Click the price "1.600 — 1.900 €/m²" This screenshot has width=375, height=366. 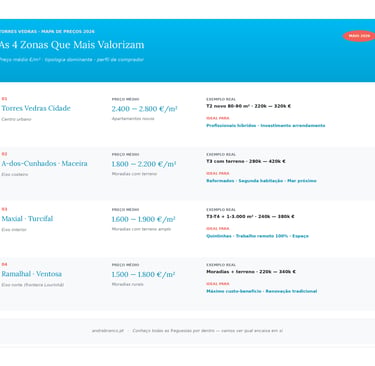pyautogui.click(x=143, y=219)
